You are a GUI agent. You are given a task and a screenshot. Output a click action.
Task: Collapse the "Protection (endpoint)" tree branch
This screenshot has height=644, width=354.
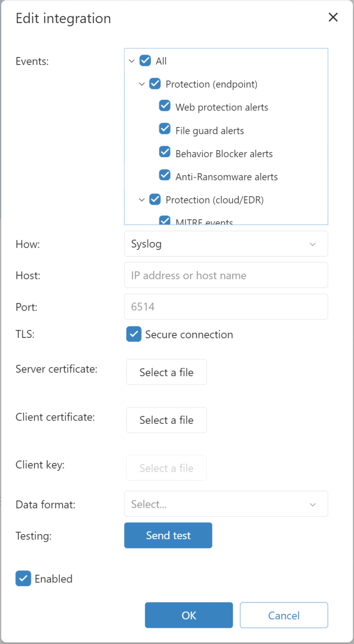click(141, 83)
